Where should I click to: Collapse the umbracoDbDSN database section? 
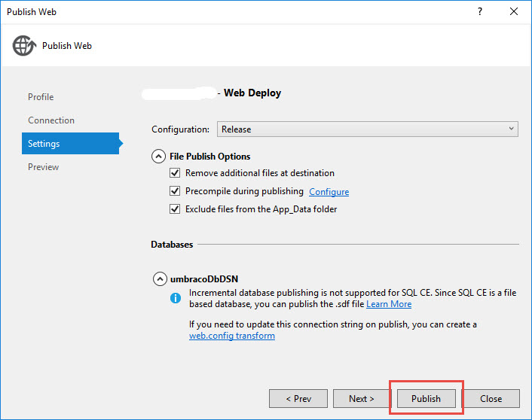tap(159, 278)
